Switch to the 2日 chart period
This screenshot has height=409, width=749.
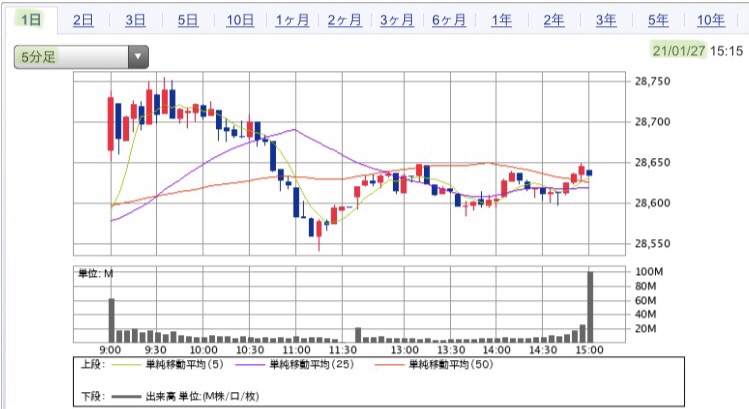click(83, 20)
